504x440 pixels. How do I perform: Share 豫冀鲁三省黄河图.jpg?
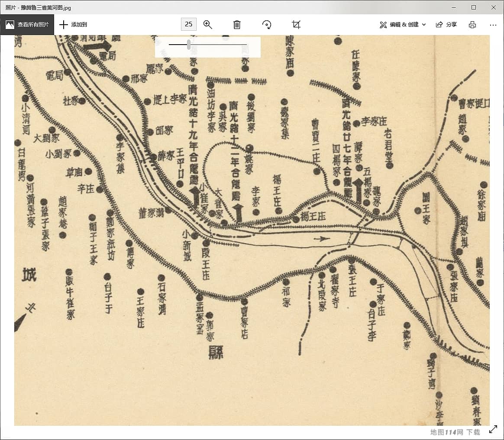446,25
